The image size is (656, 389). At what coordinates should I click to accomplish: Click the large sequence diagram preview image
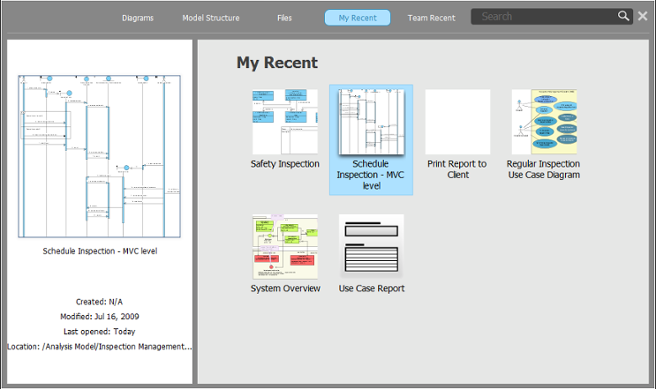[99, 156]
